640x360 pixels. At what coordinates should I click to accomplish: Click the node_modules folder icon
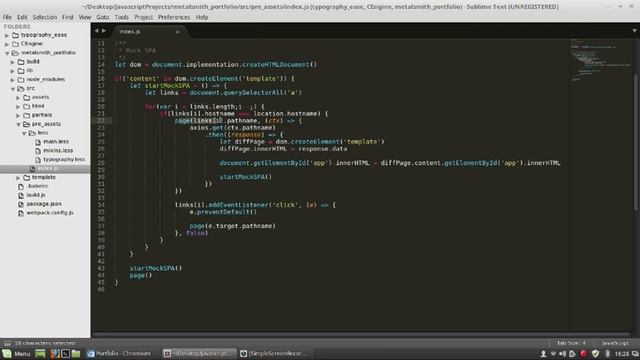pos(21,80)
